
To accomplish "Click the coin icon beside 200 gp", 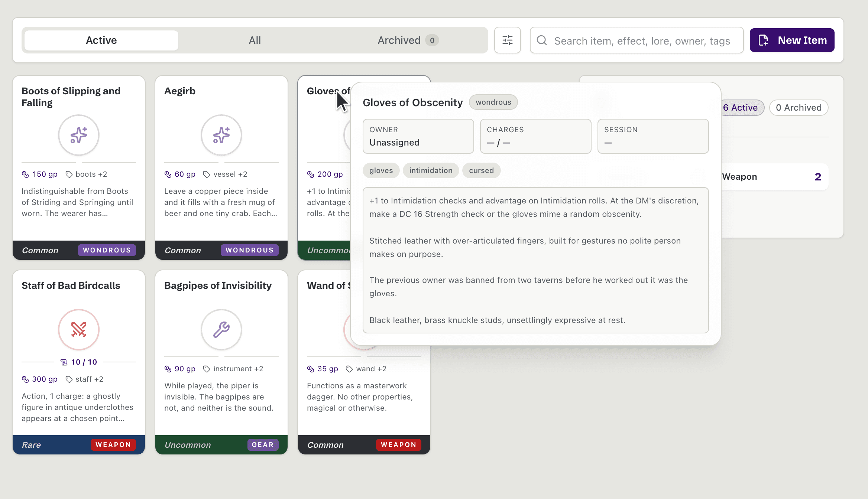I will click(311, 174).
